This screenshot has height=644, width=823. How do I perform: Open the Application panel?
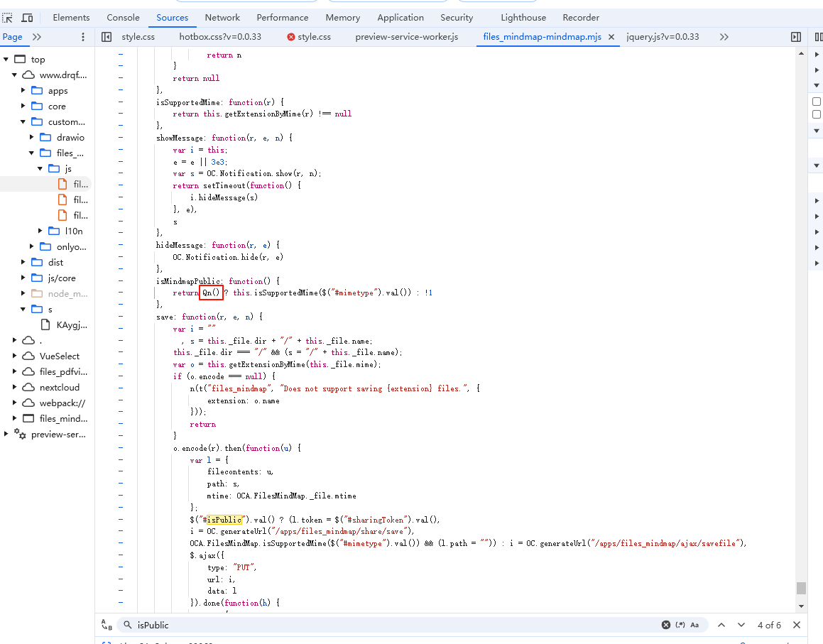coord(400,18)
